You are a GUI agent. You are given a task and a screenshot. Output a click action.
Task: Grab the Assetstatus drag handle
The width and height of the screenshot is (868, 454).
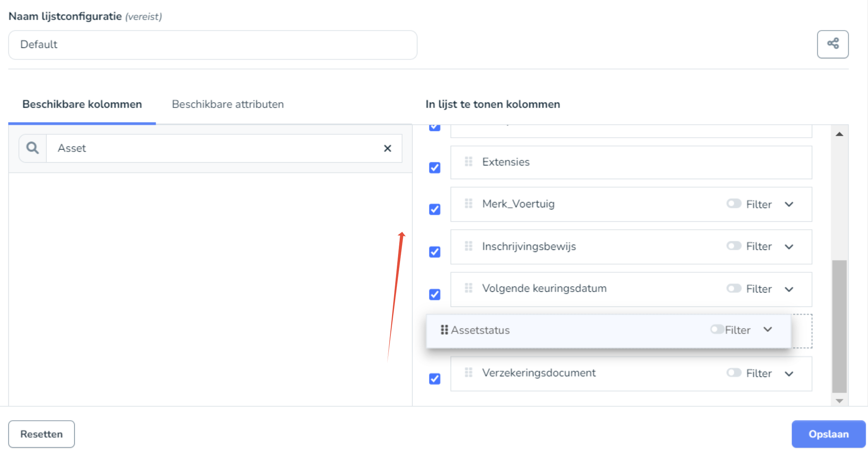pos(444,330)
